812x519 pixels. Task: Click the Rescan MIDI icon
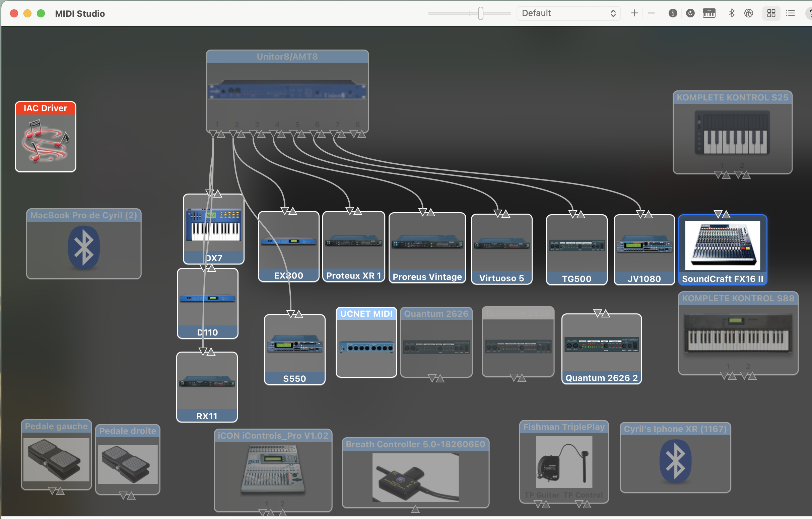(x=690, y=13)
